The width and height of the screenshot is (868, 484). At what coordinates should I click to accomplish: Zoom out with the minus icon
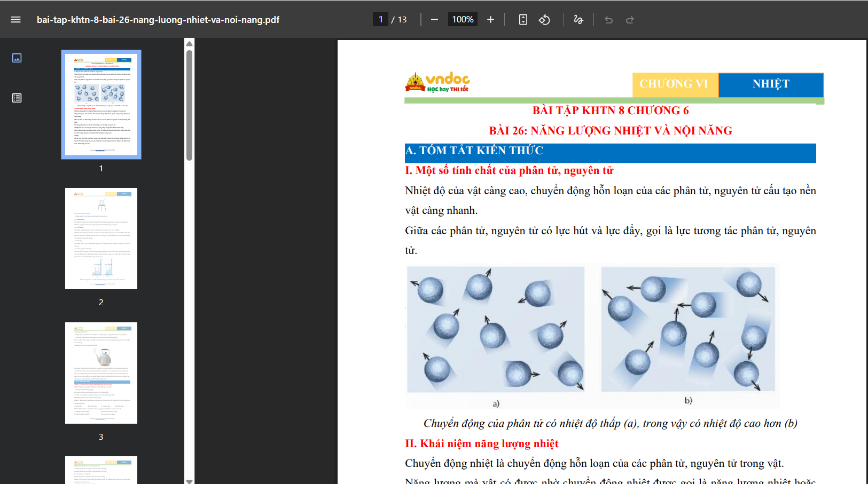click(x=434, y=20)
